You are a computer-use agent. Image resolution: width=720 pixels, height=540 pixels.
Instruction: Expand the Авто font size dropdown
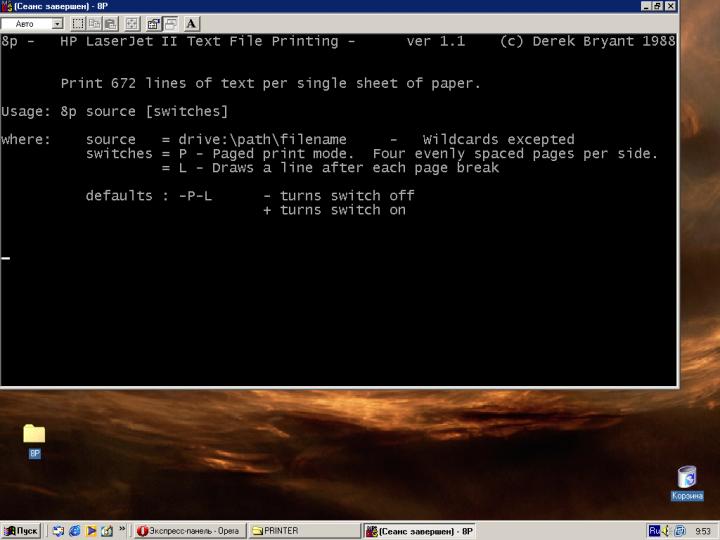56,23
